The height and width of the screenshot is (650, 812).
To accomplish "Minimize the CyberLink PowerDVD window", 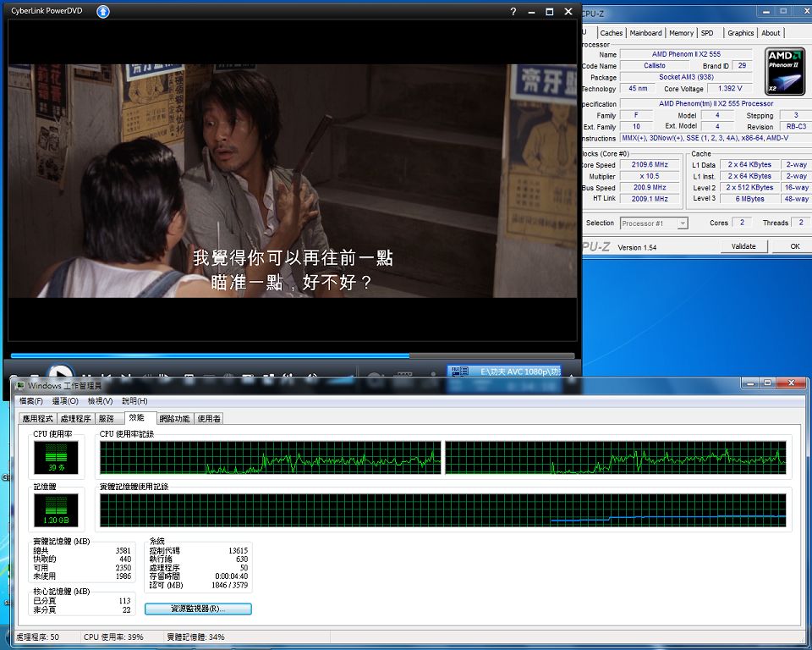I will click(x=531, y=11).
